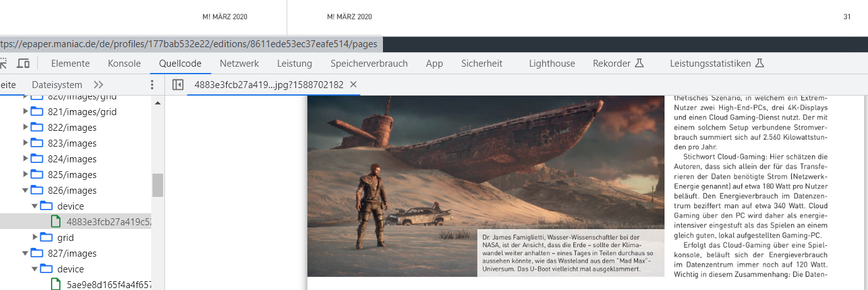The image size is (868, 290).
Task: Click page number 31 in the header
Action: tap(847, 16)
